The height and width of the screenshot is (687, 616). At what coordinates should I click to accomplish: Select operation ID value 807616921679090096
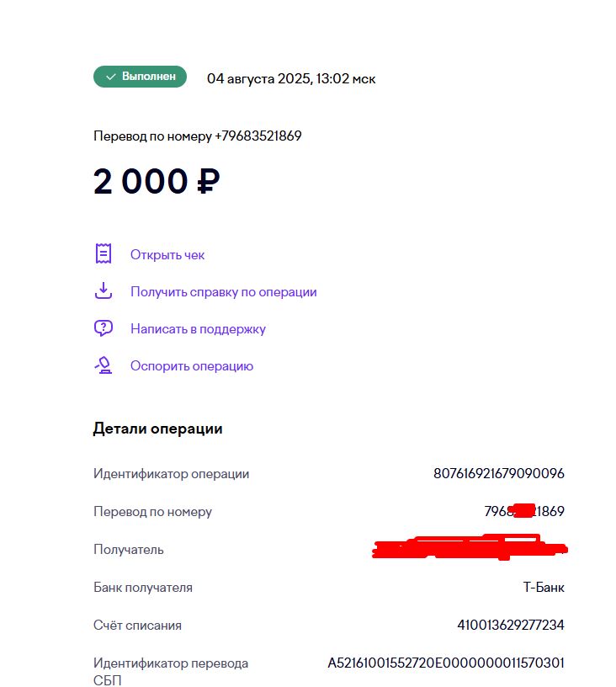pos(498,473)
